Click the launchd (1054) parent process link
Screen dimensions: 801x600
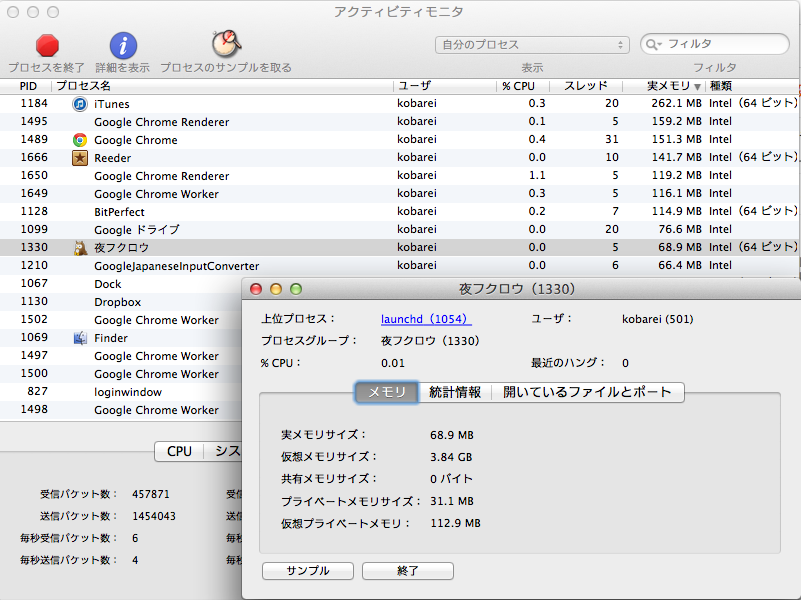pos(426,319)
